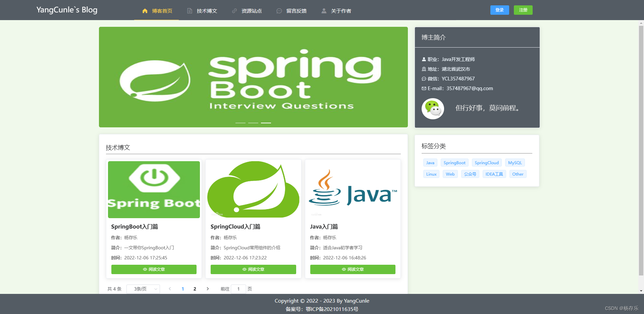Screen dimensions: 644x314
Task: Click the document icon beside 技术博文
Action: pyautogui.click(x=190, y=11)
